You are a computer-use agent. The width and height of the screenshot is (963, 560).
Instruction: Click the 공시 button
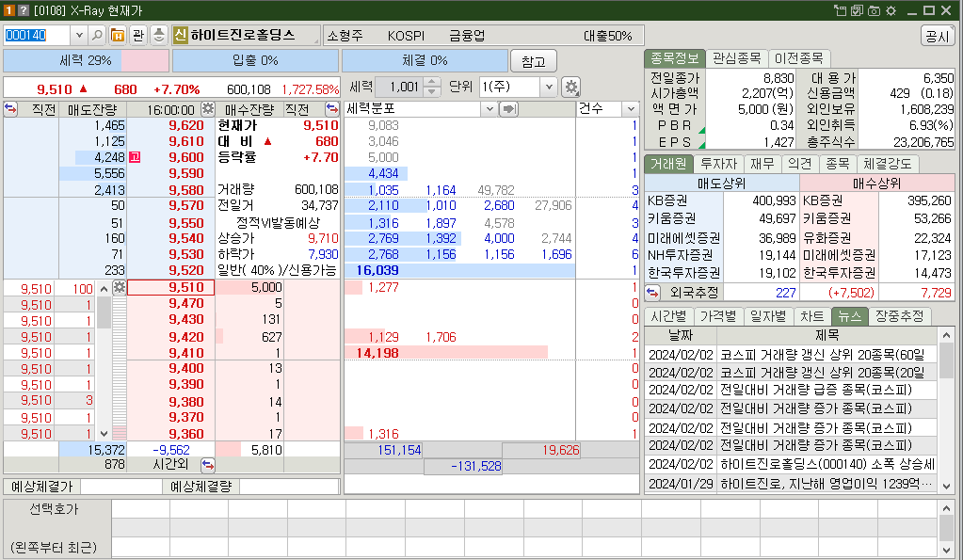[x=938, y=36]
